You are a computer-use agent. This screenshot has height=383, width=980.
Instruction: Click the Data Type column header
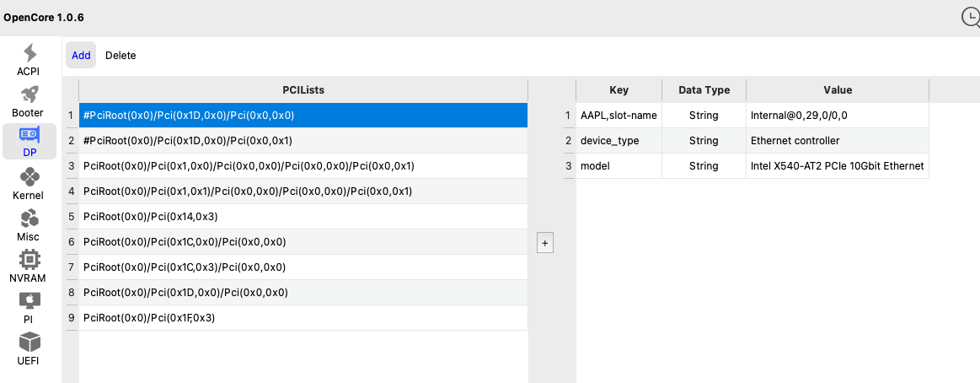(704, 90)
